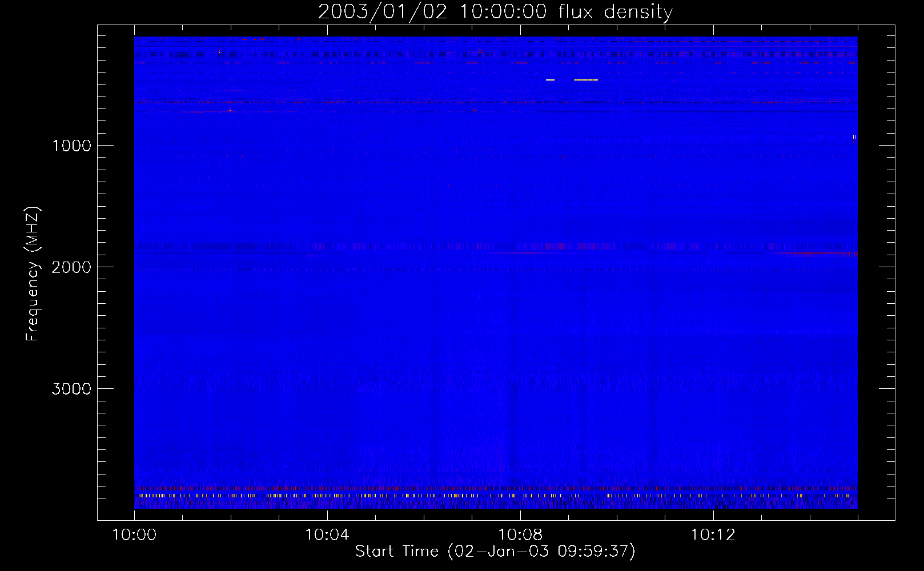The image size is (924, 571).
Task: Click the 2000 frequency tick label
Action: tap(71, 267)
